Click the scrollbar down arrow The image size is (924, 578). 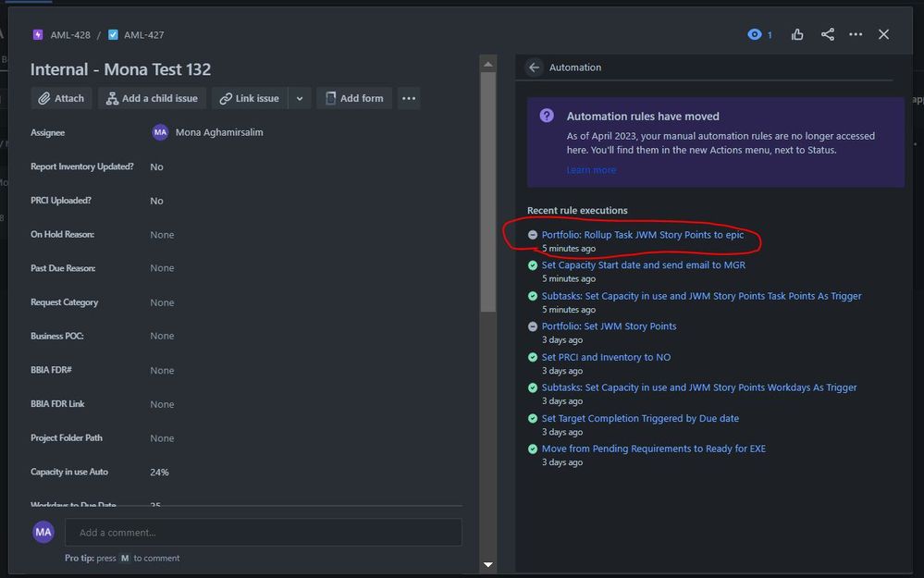coord(488,564)
